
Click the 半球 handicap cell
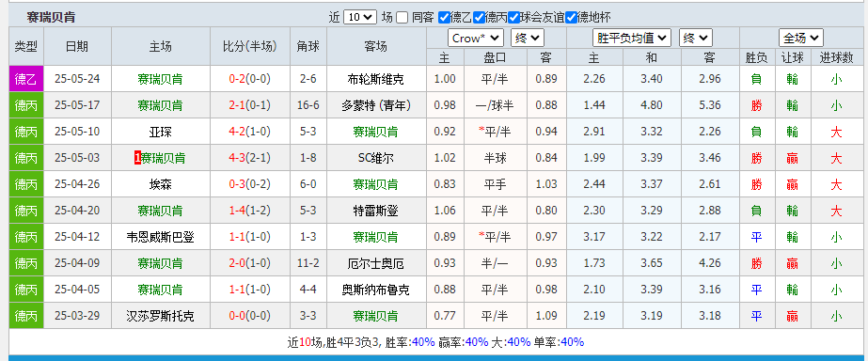point(495,158)
